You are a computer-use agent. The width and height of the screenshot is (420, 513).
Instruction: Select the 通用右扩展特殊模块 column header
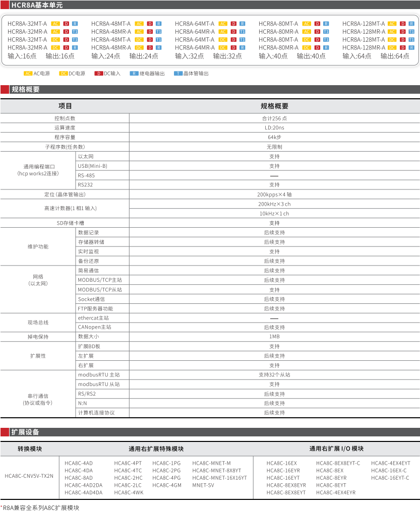tap(156, 448)
